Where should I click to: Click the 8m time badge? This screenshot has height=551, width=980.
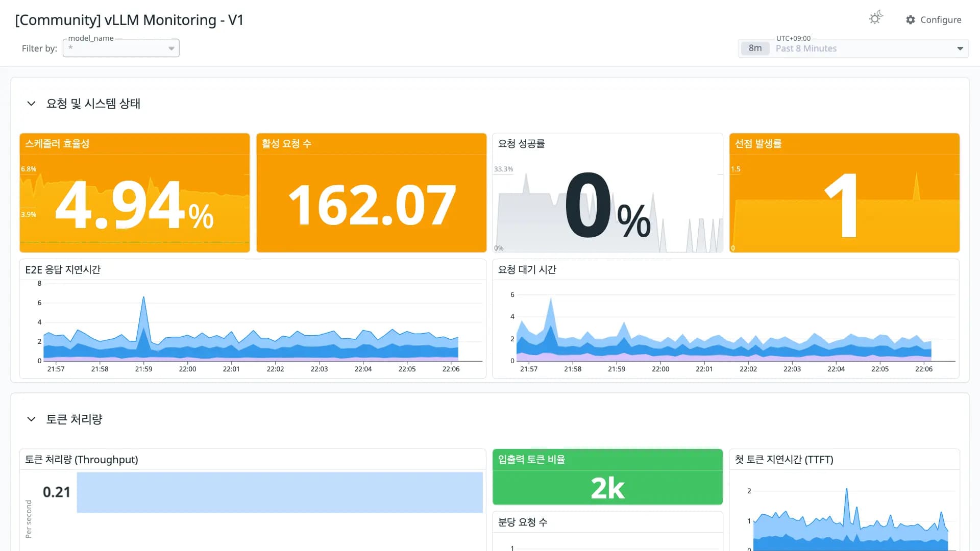[x=755, y=48]
